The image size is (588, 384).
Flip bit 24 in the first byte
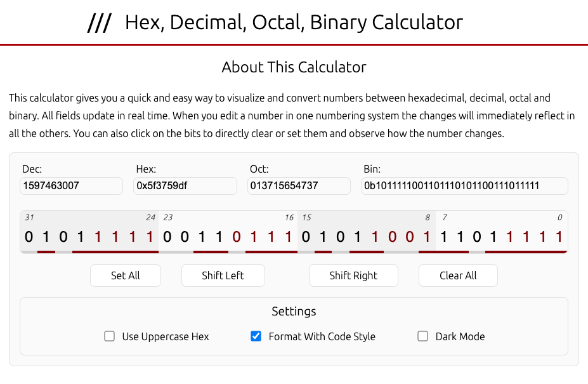coord(150,237)
